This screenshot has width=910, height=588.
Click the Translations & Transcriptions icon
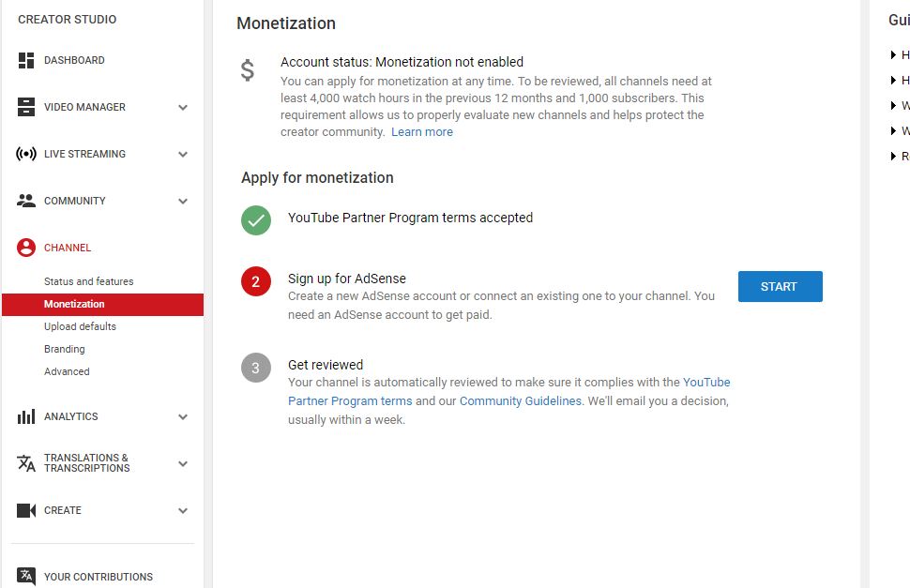click(26, 463)
